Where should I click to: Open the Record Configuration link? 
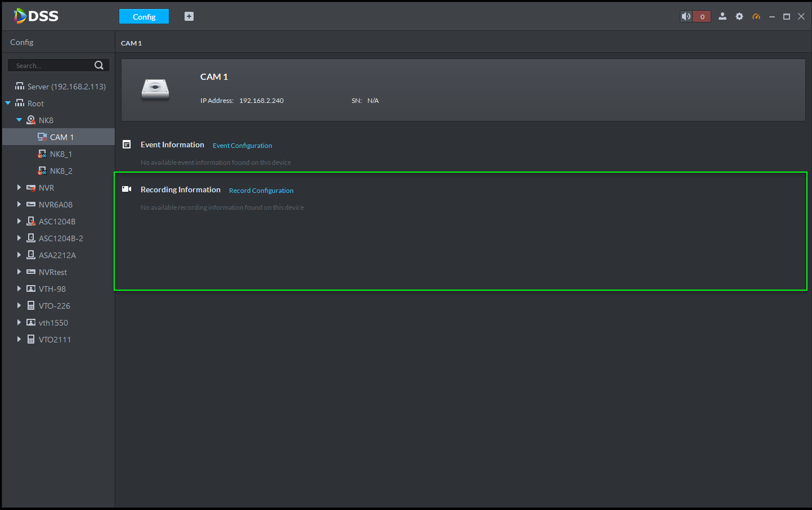pos(261,191)
